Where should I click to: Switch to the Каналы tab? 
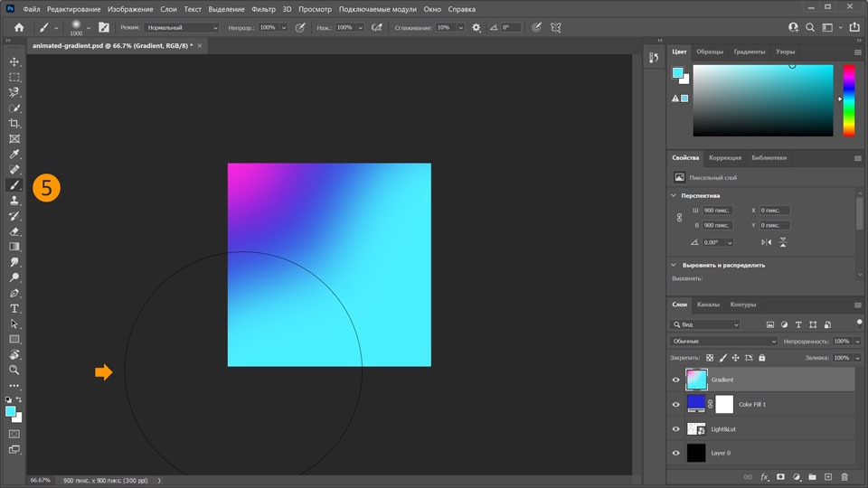(x=708, y=305)
